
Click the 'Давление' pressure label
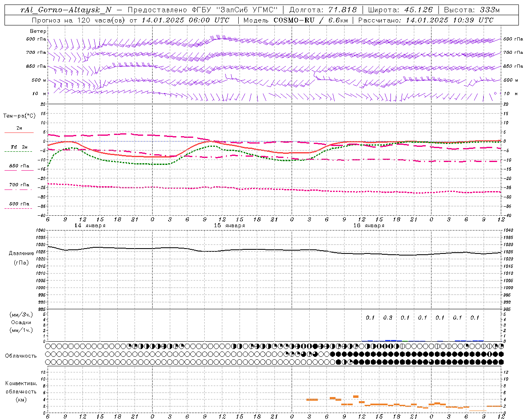pos(21,253)
